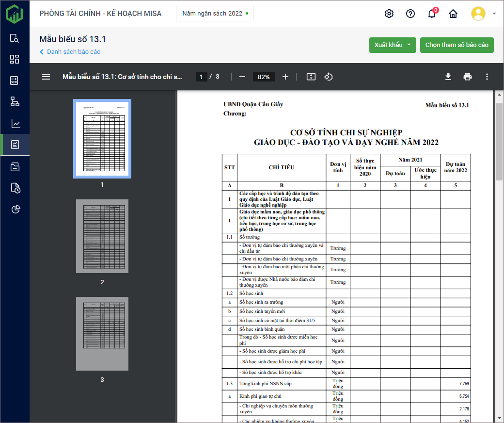Click Chọn tham số báo cáo button
Screen dimensions: 504x423
[457, 45]
